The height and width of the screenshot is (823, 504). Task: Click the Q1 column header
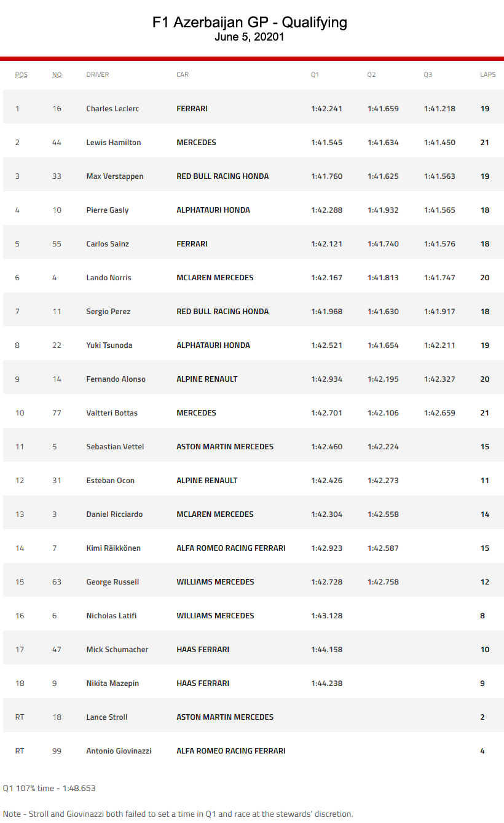coord(315,75)
